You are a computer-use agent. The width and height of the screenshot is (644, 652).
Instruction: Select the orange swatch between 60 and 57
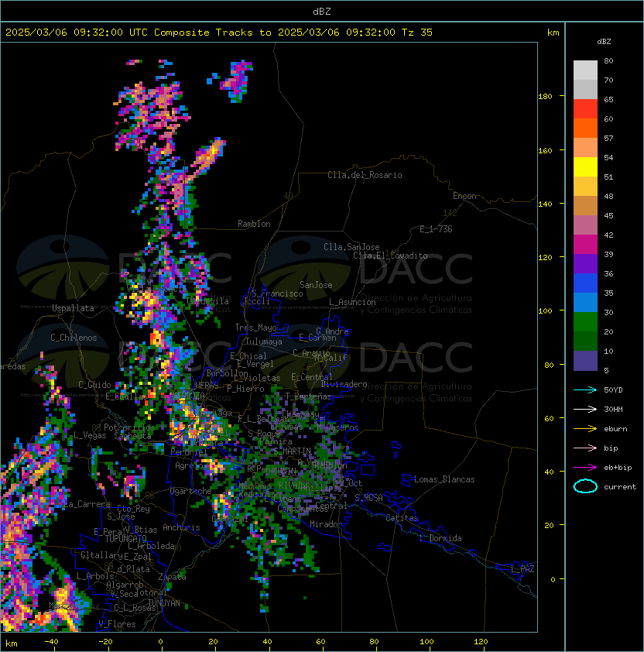(x=585, y=129)
